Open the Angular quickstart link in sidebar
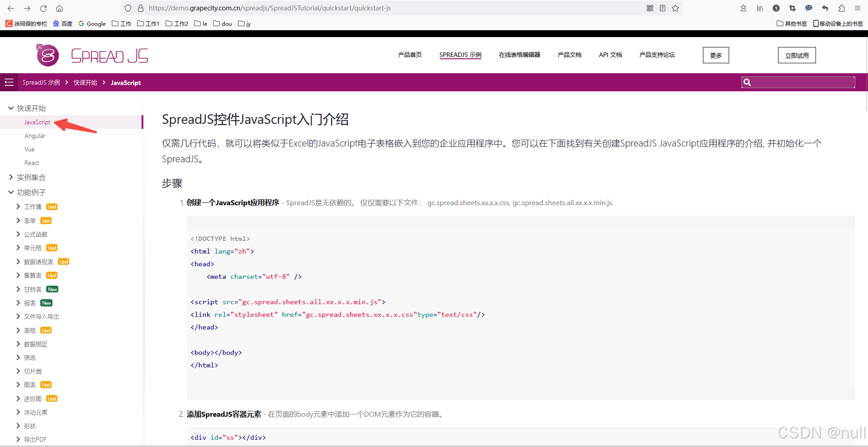The width and height of the screenshot is (868, 447). coord(34,135)
